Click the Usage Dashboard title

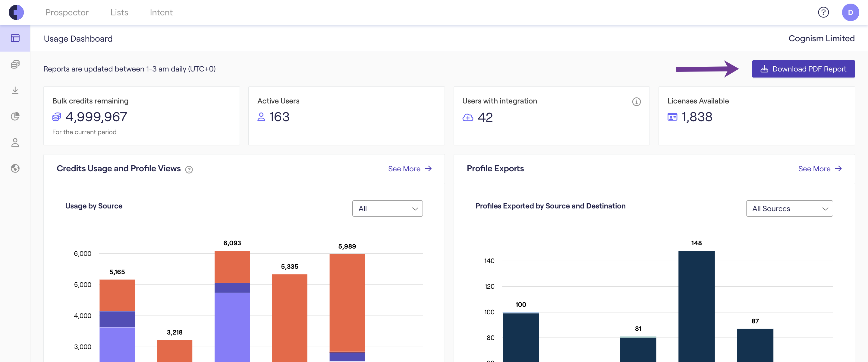point(78,39)
